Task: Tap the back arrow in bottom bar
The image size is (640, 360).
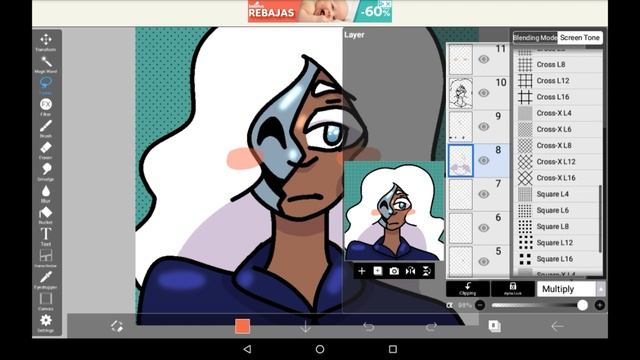Action: coord(557,326)
